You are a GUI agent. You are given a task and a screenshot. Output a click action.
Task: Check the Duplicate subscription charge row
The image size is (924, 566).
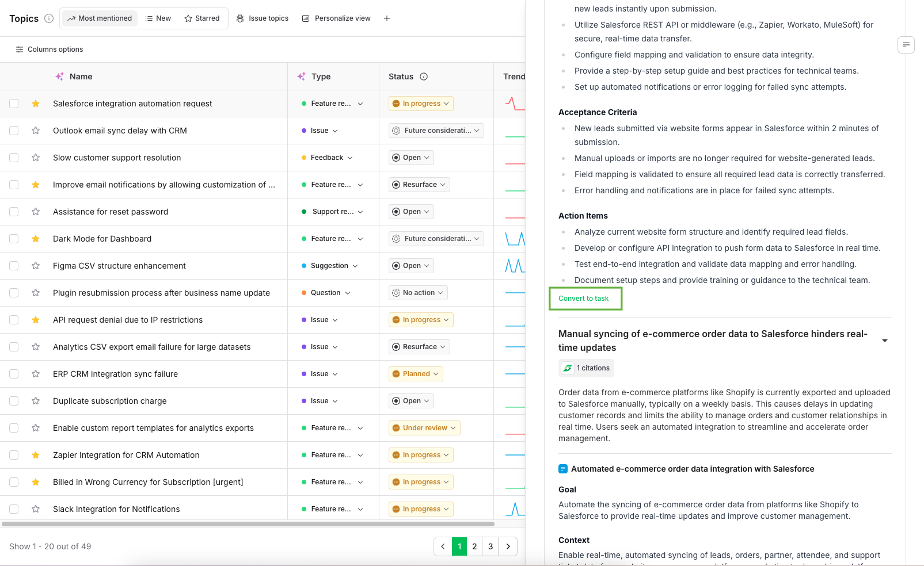pyautogui.click(x=14, y=401)
